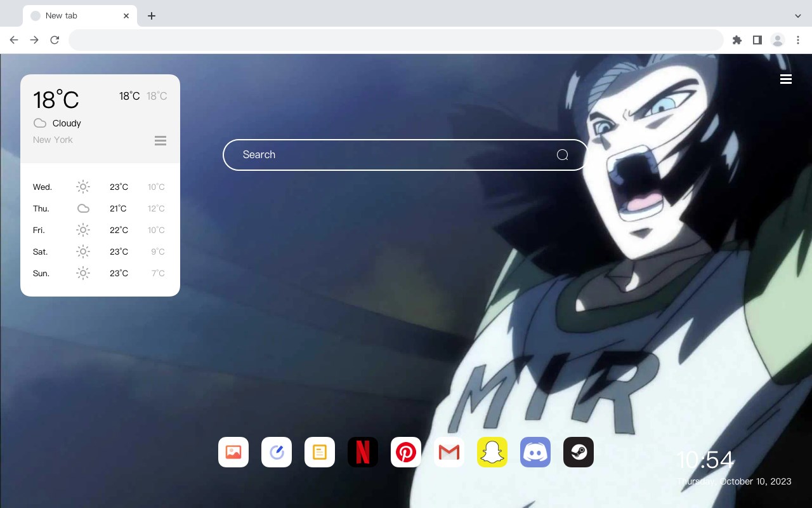Viewport: 812px width, 508px height.
Task: Open the Netflix shortcut icon
Action: click(363, 452)
